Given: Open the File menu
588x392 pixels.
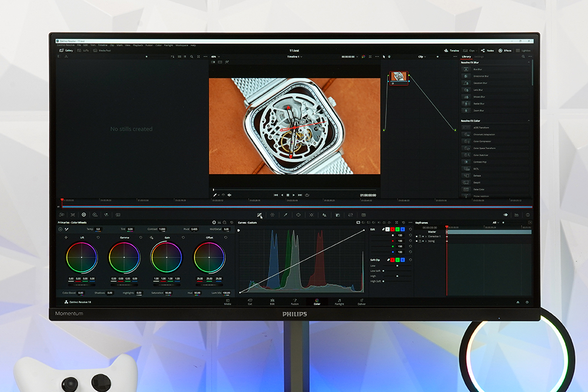Looking at the screenshot, I should 79,45.
